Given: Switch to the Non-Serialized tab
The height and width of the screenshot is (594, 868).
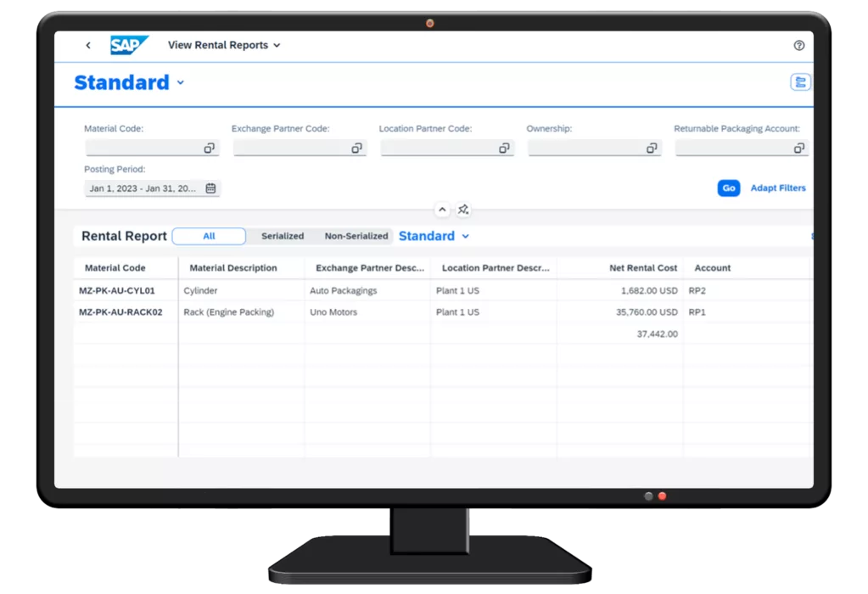Looking at the screenshot, I should pos(356,237).
